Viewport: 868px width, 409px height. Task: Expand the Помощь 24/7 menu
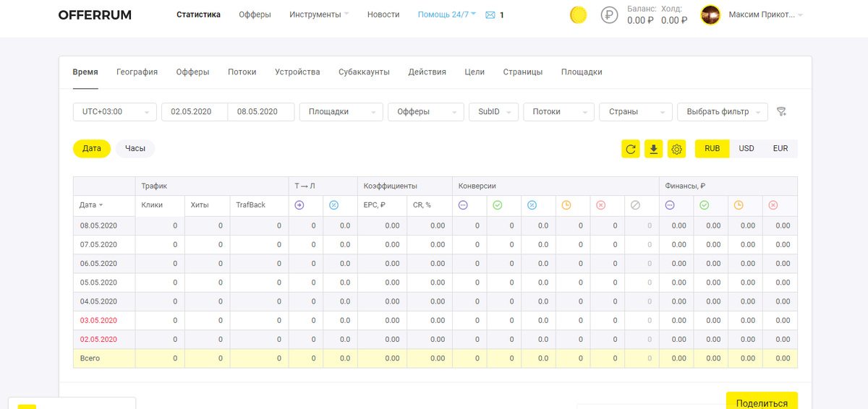point(447,14)
